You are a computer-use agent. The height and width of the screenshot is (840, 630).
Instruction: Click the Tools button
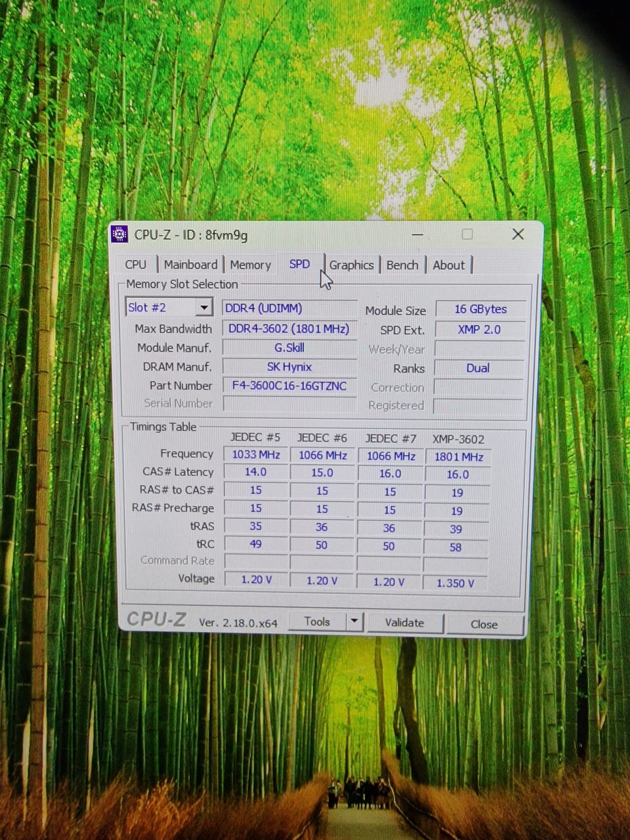pyautogui.click(x=317, y=621)
